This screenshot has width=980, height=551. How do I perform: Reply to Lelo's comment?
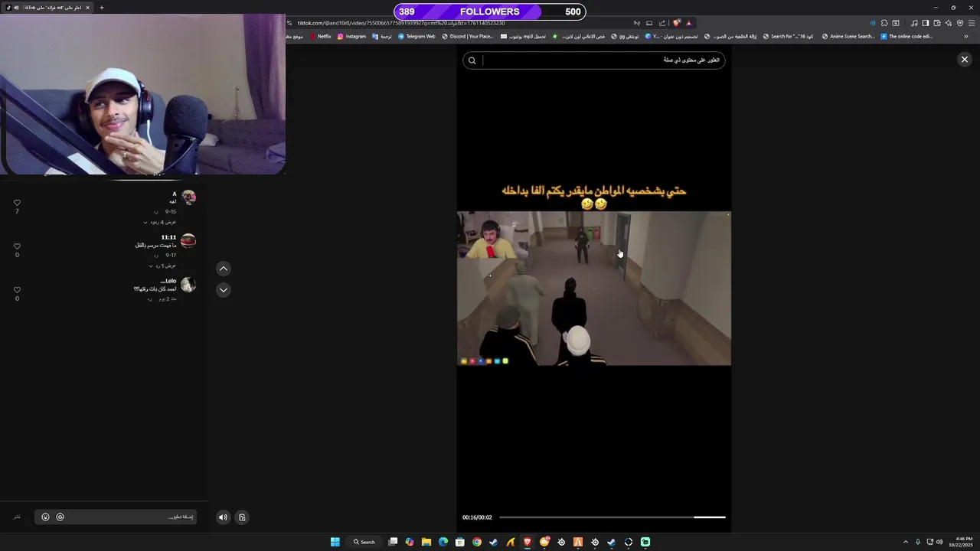point(149,298)
